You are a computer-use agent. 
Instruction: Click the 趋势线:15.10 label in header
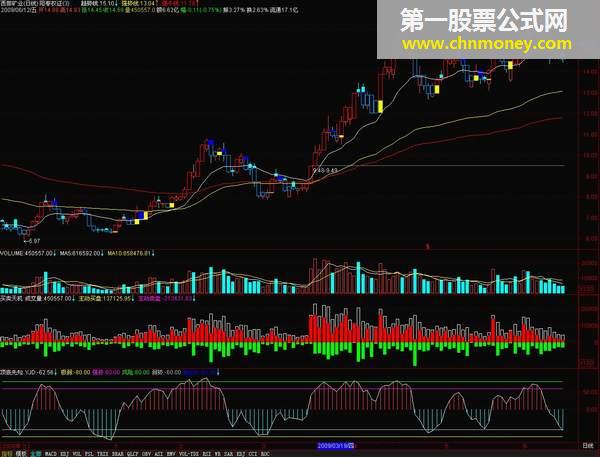tap(97, 3)
